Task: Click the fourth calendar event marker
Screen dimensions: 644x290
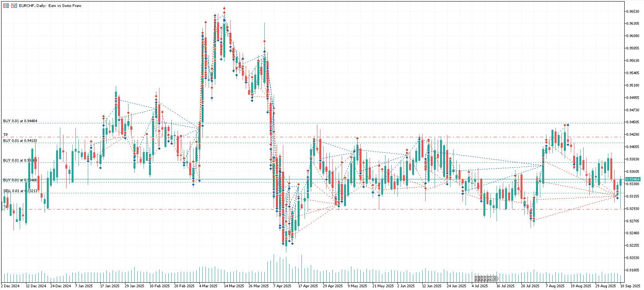Action: 486,279
